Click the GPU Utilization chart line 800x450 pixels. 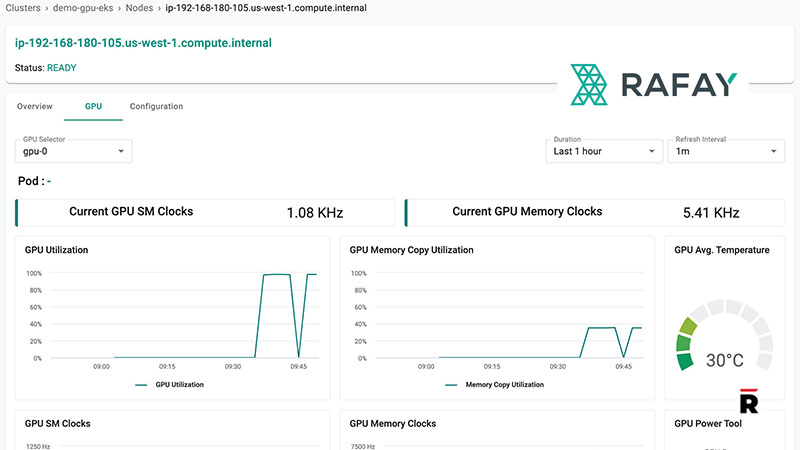[x=275, y=274]
